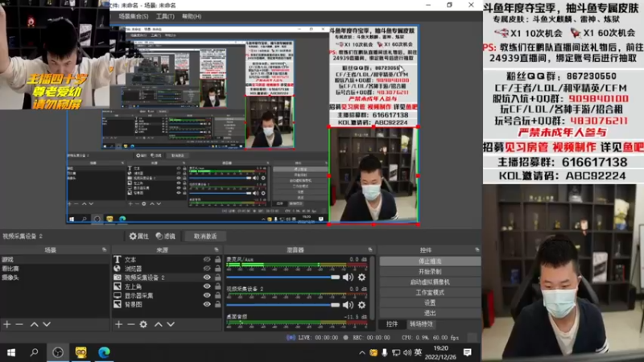Move the selected source down
The width and height of the screenshot is (644, 362).
[x=171, y=324]
